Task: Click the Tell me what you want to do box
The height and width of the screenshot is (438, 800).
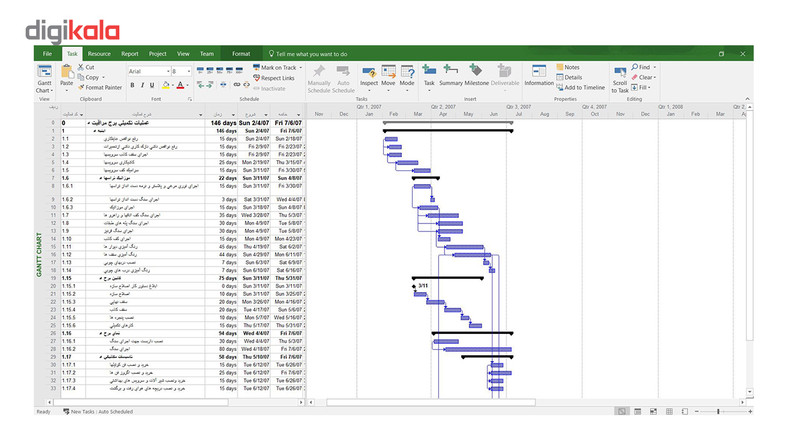Action: click(x=308, y=54)
